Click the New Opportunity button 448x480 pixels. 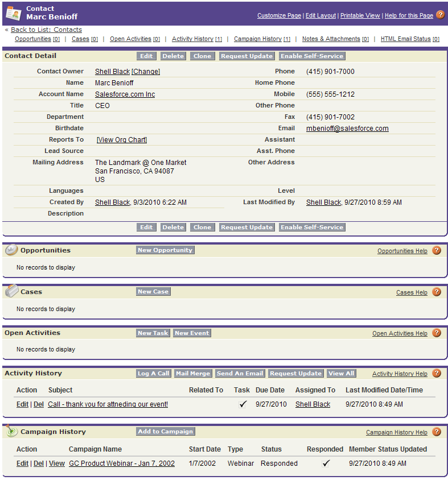165,250
